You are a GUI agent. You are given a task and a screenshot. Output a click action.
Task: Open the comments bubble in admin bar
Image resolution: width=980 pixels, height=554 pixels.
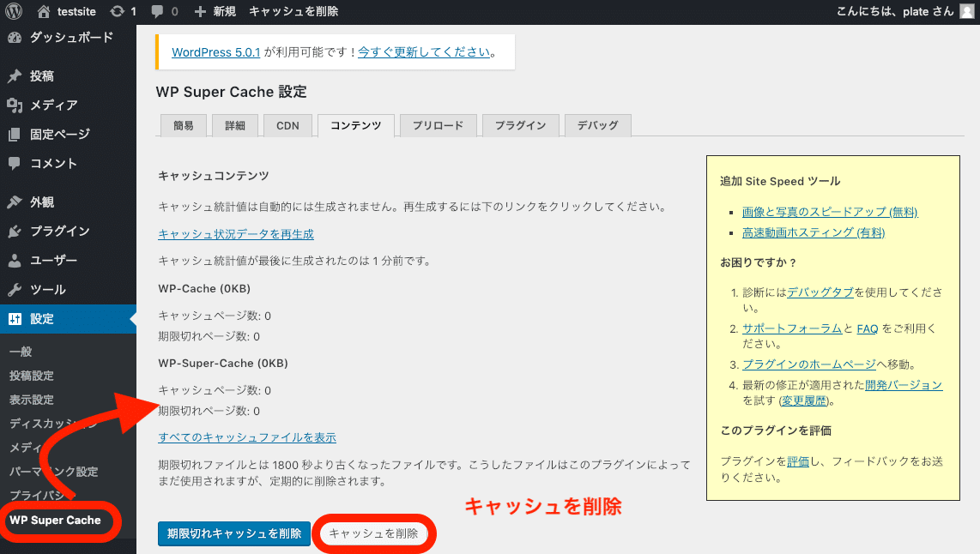(158, 11)
